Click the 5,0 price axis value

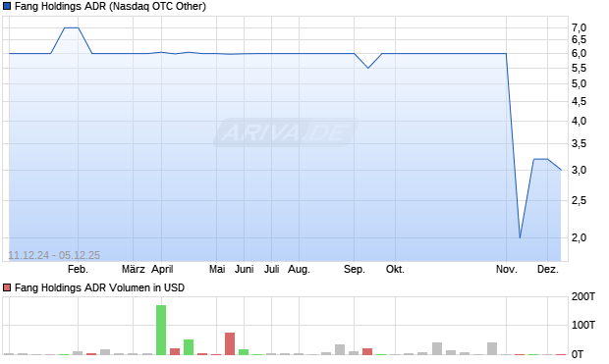pyautogui.click(x=579, y=83)
